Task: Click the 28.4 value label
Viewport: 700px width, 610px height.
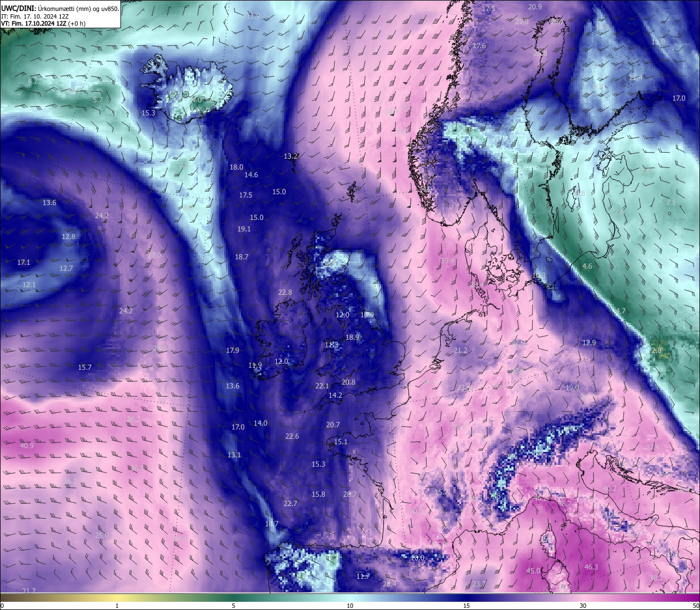Action: pyautogui.click(x=389, y=584)
